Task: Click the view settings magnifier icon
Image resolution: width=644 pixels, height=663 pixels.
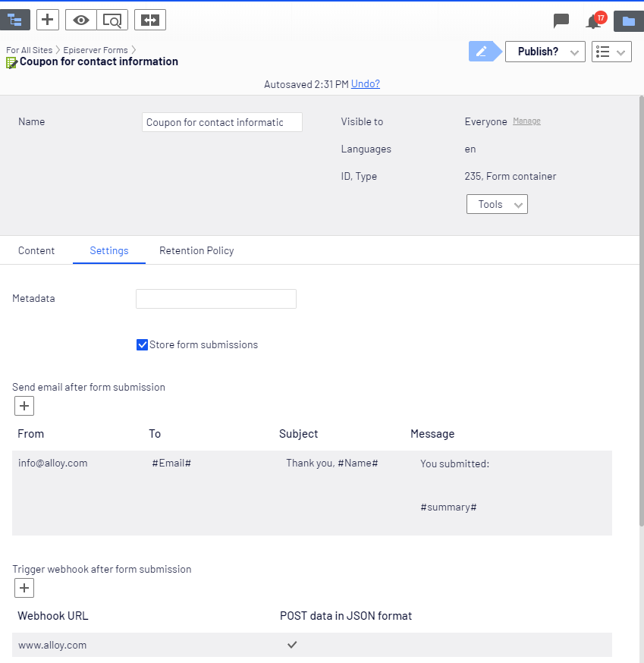Action: click(x=112, y=19)
